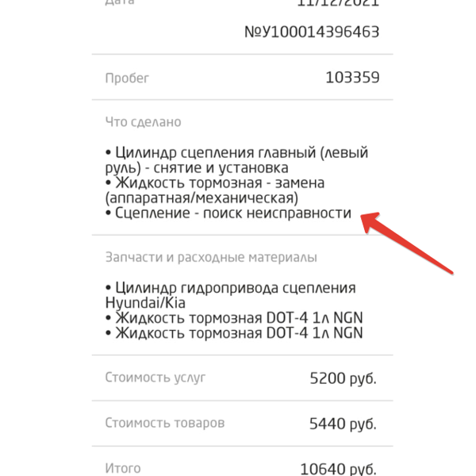Viewport: 476px width, 476px height.
Task: Select the total amount 10640 руб.
Action: pyautogui.click(x=338, y=470)
